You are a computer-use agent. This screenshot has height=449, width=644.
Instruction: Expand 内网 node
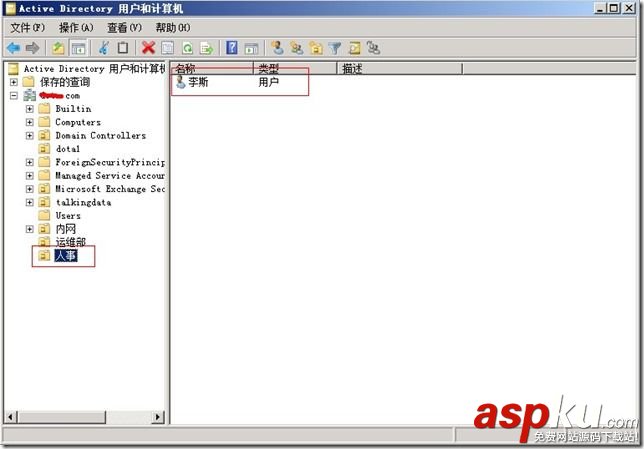click(x=30, y=229)
